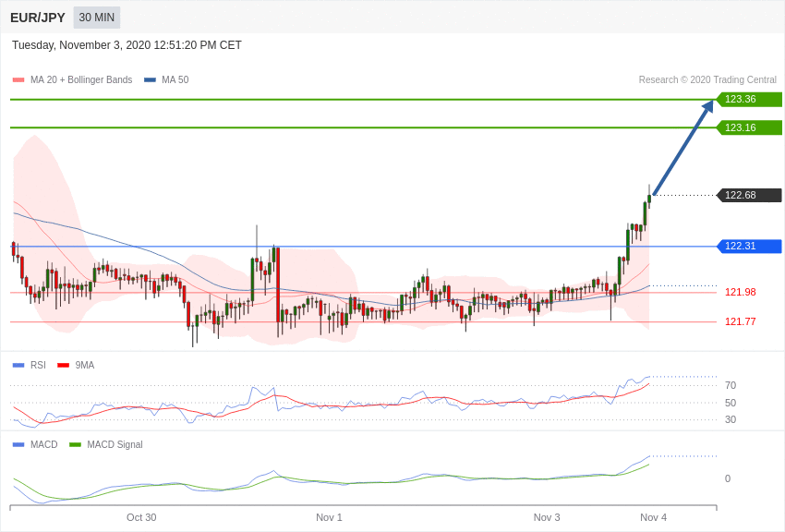Click the Nov 4 date axis label
The image size is (785, 532).
click(x=653, y=517)
